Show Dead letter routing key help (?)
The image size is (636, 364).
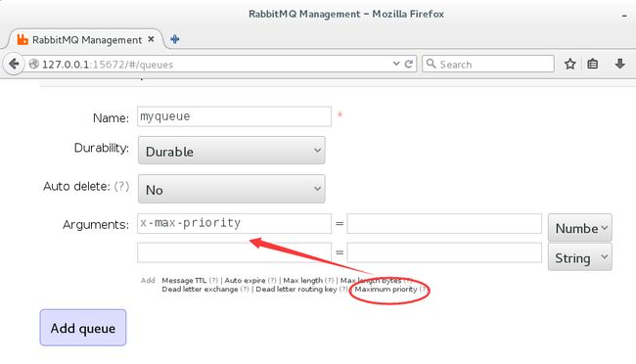343,290
